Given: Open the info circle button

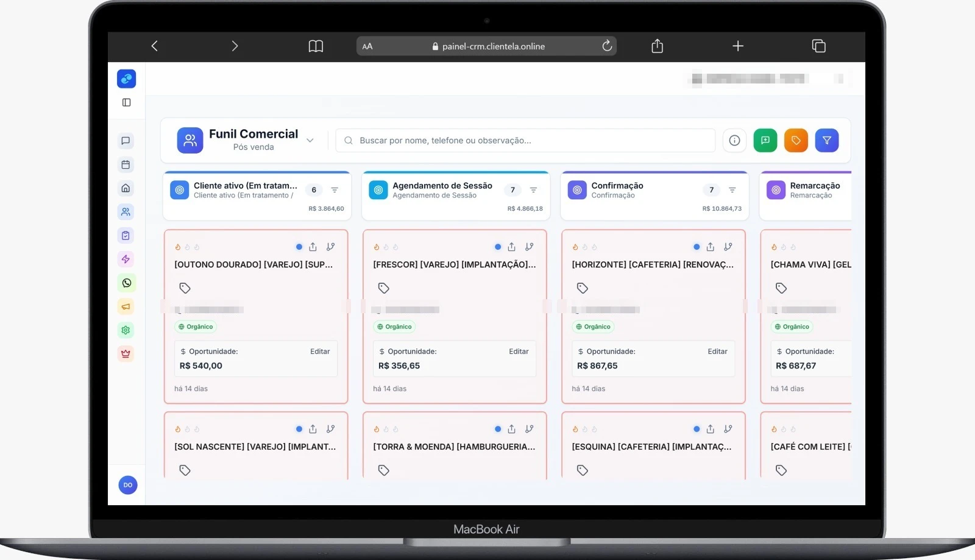Looking at the screenshot, I should (735, 140).
